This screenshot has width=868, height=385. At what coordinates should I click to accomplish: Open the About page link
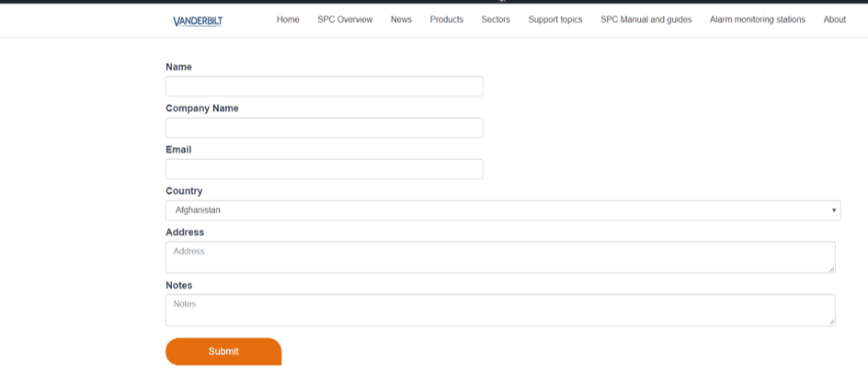tap(834, 19)
